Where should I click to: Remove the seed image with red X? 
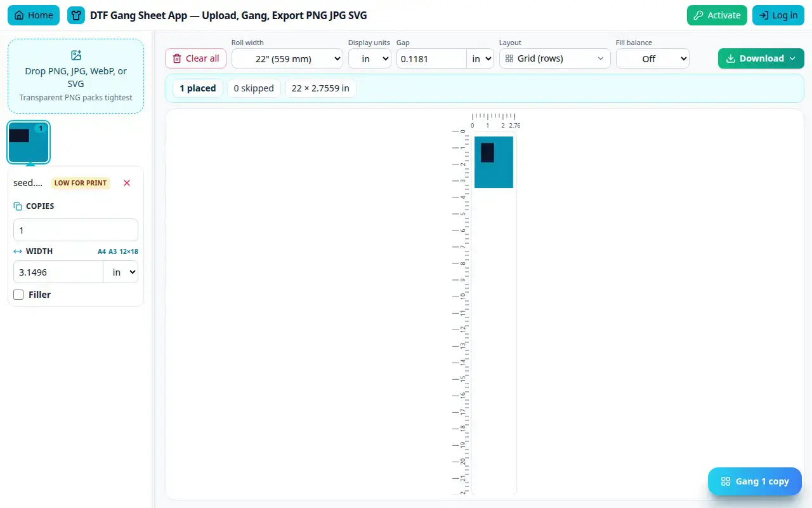(127, 183)
